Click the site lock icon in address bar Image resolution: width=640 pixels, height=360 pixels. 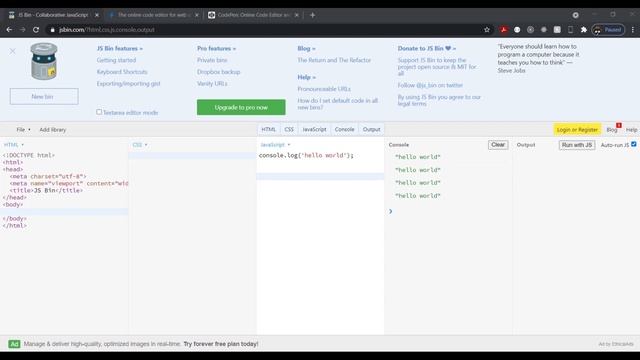(52, 30)
